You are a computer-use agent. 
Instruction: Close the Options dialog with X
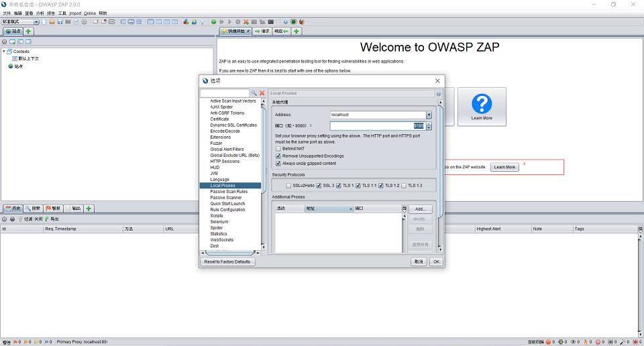[437, 81]
